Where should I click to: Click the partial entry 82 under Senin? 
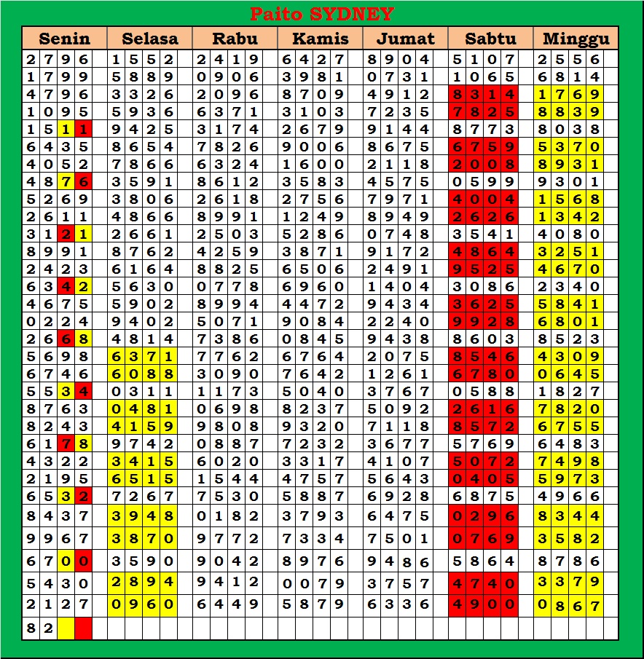39,629
